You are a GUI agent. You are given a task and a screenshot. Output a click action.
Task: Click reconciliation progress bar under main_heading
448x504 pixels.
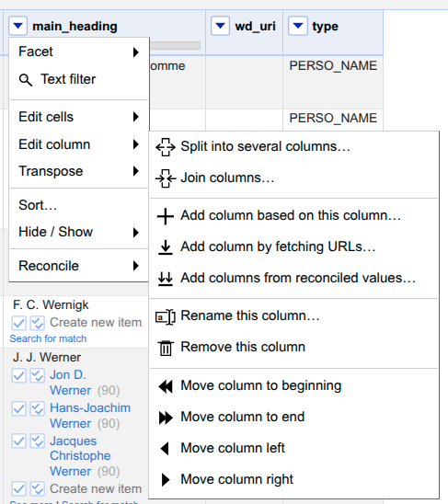[176, 45]
